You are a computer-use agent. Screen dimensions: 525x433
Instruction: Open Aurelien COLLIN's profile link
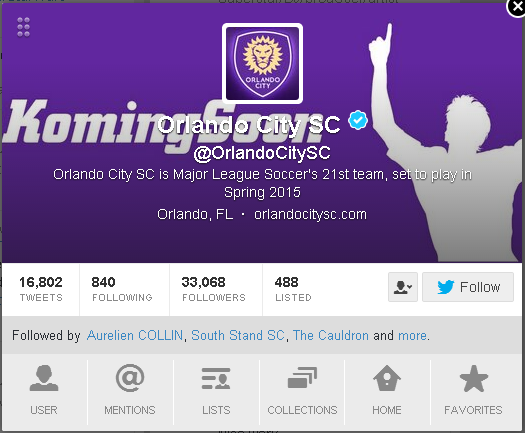coord(135,335)
